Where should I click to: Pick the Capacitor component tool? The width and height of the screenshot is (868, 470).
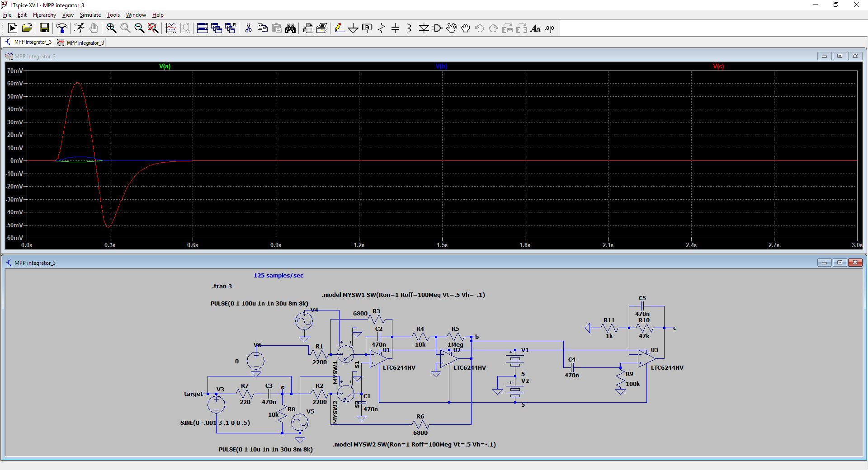tap(395, 28)
